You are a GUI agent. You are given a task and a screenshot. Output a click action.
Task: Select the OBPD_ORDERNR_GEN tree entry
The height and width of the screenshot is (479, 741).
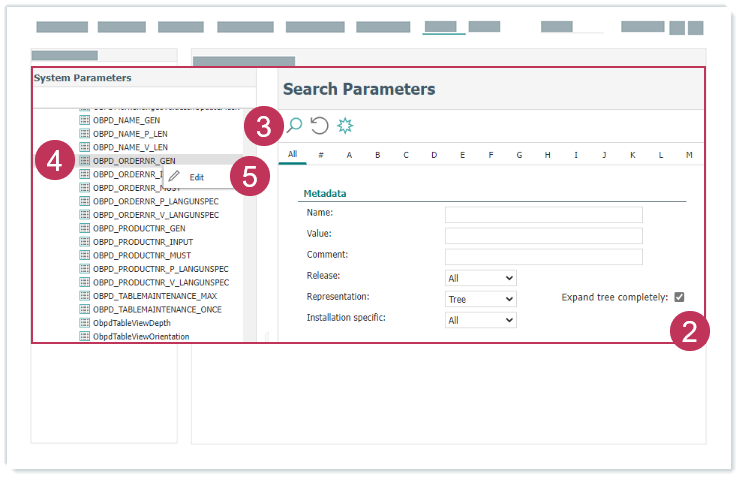coord(134,160)
